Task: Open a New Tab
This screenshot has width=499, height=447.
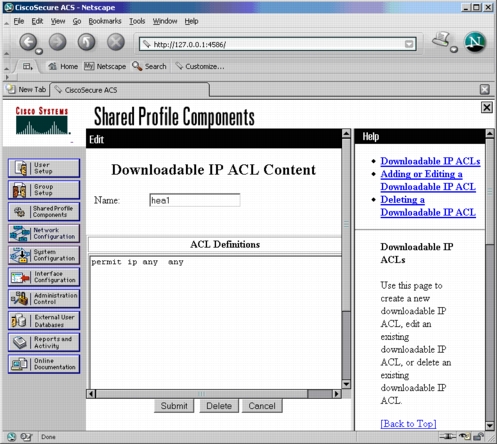Action: [26, 90]
